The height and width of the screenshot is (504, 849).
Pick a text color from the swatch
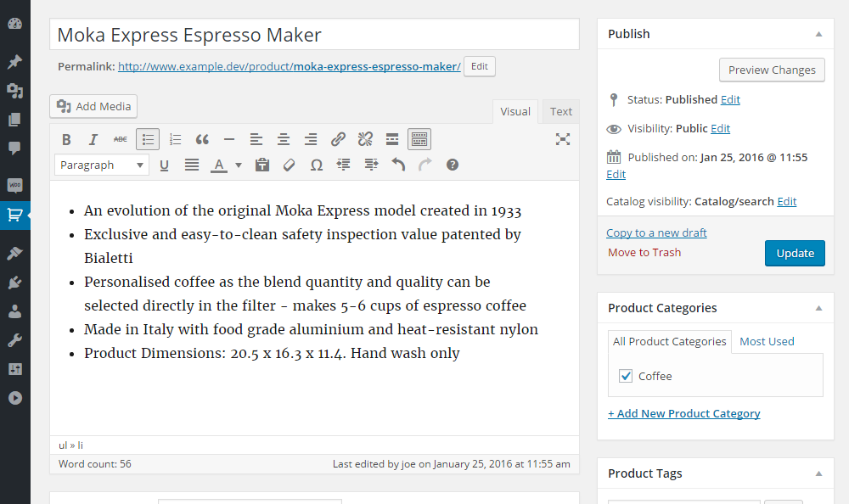[220, 165]
